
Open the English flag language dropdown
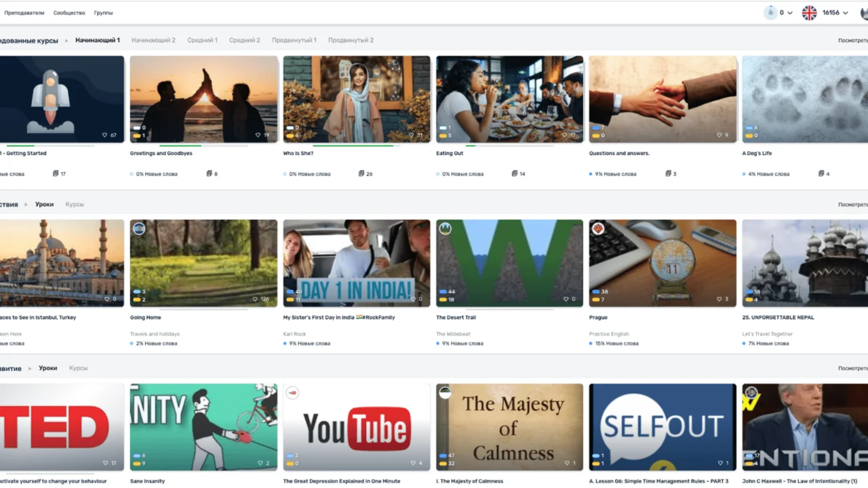(x=809, y=13)
